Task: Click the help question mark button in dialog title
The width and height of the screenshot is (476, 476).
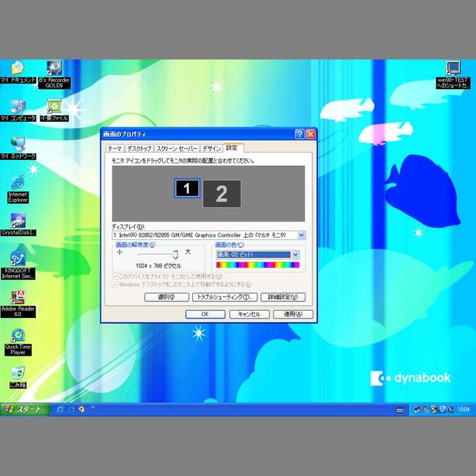Action: [299, 134]
